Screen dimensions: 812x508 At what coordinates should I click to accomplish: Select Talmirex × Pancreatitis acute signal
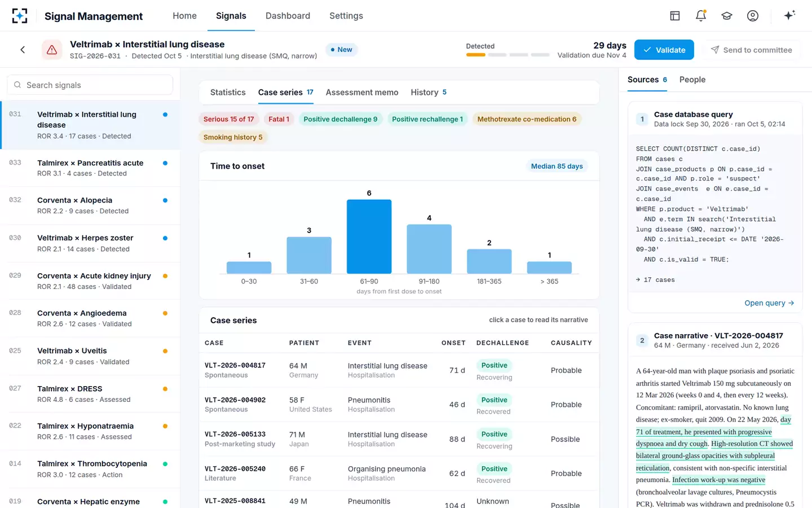90,168
